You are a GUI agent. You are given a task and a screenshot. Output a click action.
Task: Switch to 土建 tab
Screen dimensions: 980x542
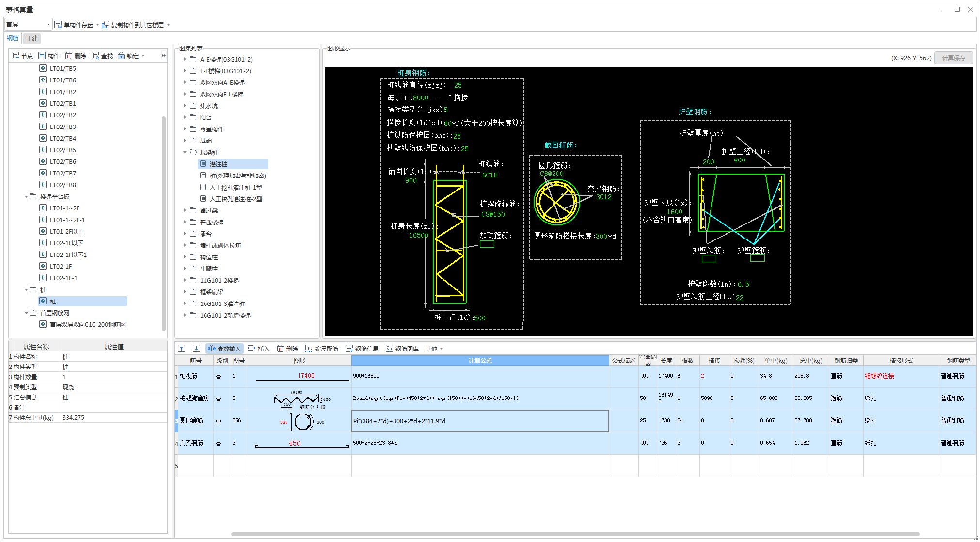32,38
